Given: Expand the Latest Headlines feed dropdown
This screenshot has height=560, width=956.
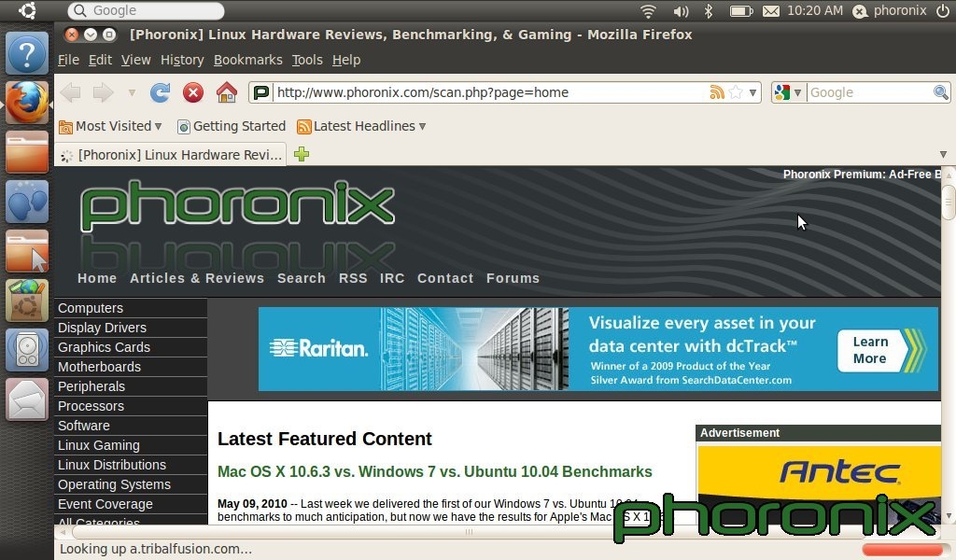Looking at the screenshot, I should pos(422,126).
